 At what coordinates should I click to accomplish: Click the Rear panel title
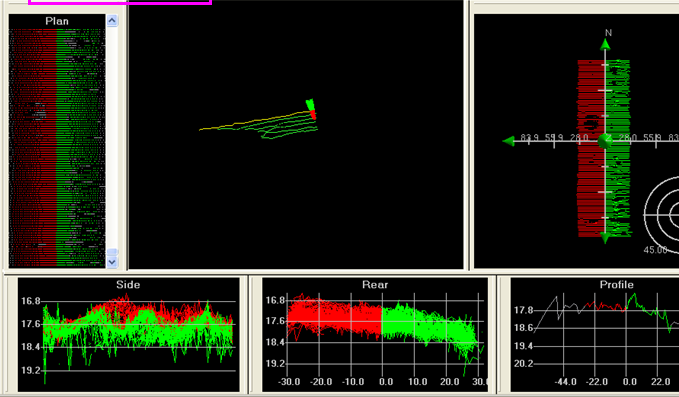(x=375, y=284)
